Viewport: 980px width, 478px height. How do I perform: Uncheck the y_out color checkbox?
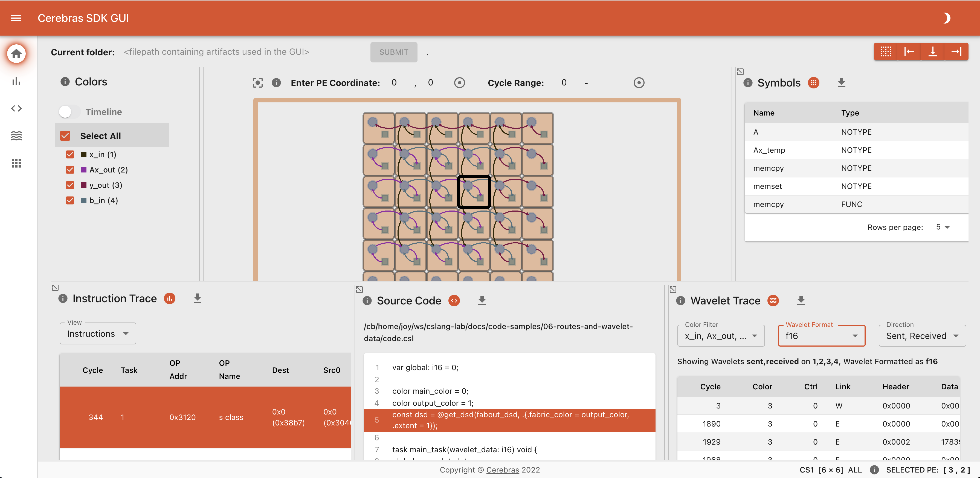(x=69, y=185)
